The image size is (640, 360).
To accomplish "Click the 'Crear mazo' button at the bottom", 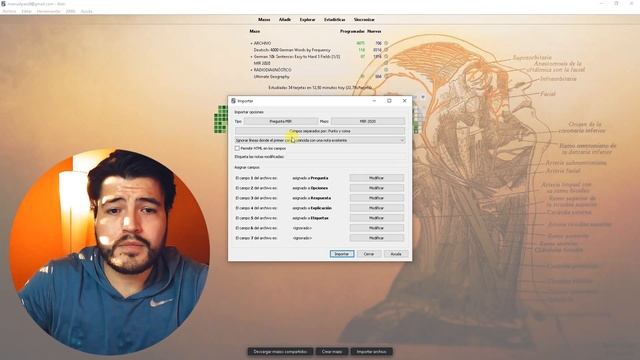I will click(332, 351).
